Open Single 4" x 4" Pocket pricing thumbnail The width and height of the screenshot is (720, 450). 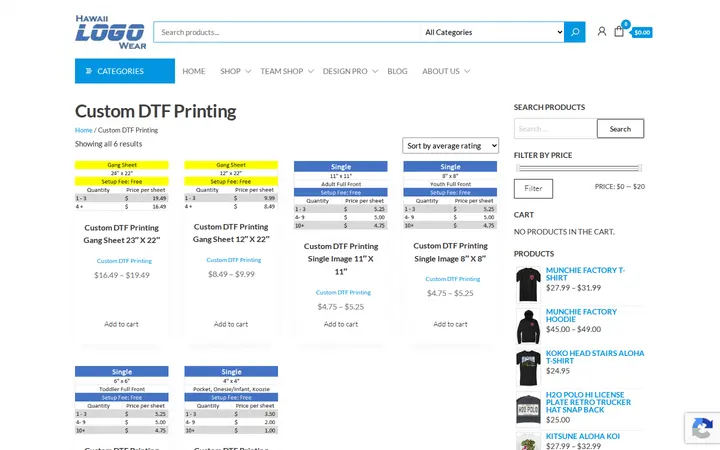point(231,400)
